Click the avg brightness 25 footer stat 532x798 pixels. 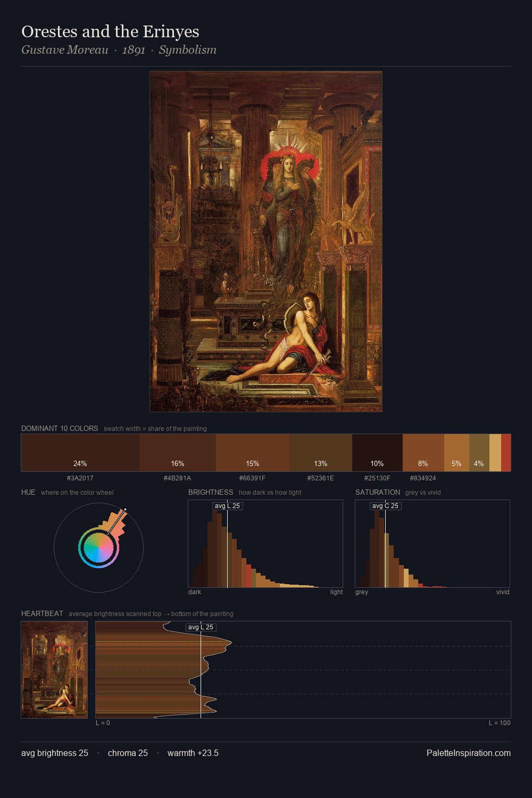click(x=55, y=753)
